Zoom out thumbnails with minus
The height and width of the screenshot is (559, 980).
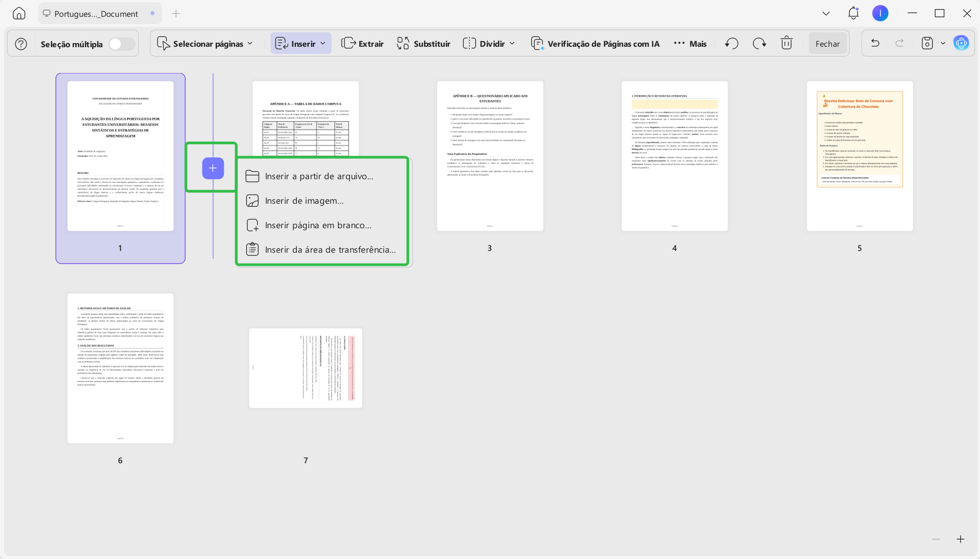pyautogui.click(x=936, y=539)
